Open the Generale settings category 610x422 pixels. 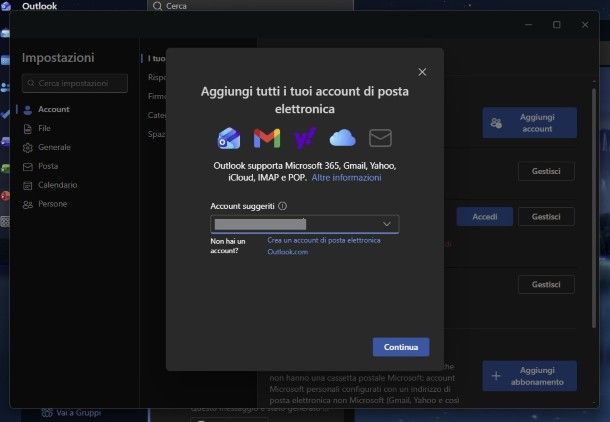(54, 147)
